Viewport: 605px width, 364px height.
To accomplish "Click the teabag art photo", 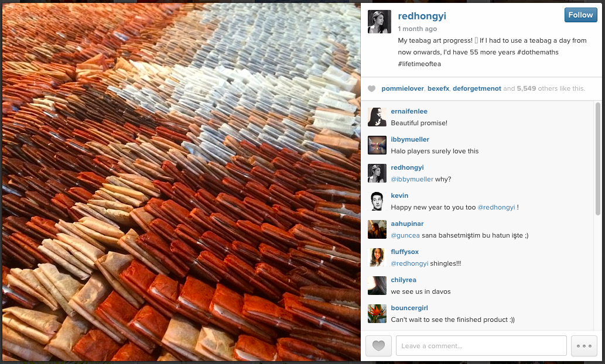I will pos(182,182).
